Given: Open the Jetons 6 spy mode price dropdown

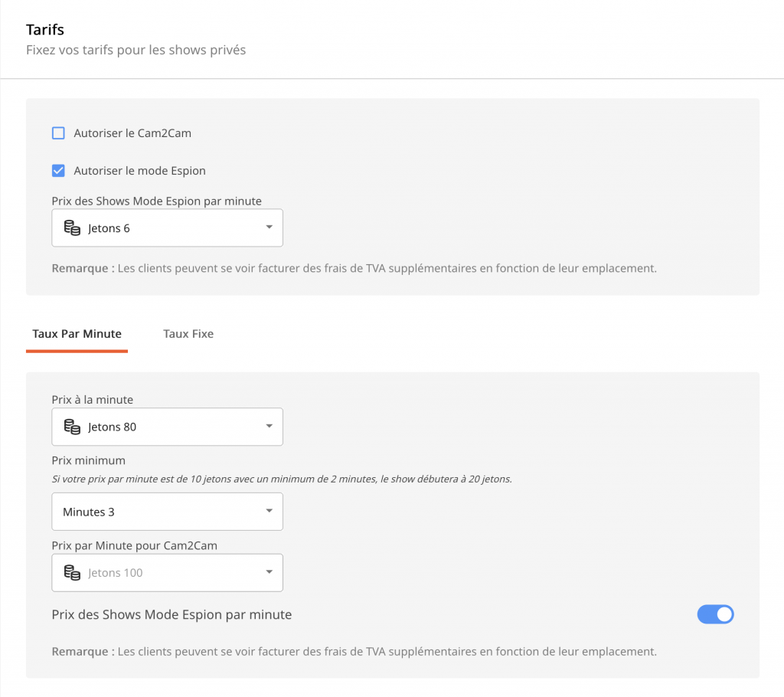Looking at the screenshot, I should tap(167, 228).
